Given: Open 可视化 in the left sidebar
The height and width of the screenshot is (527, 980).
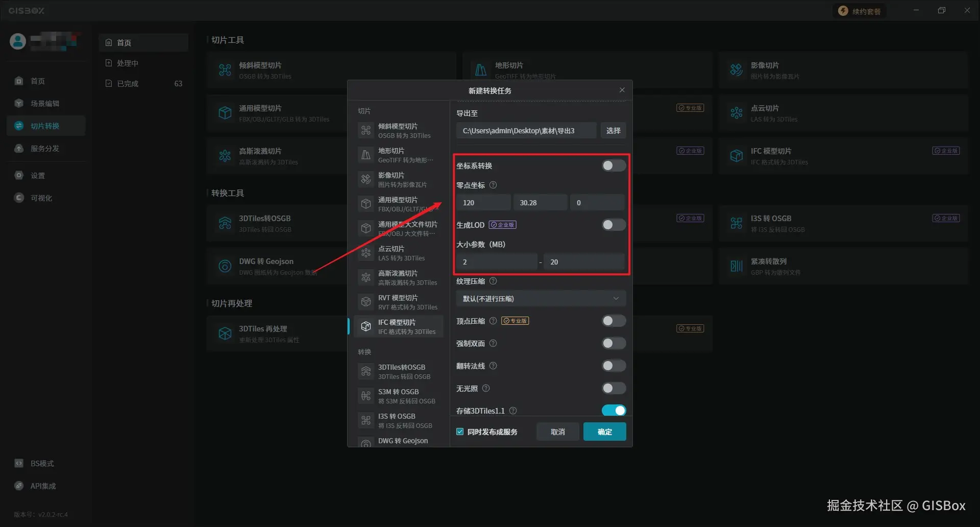Looking at the screenshot, I should click(46, 198).
